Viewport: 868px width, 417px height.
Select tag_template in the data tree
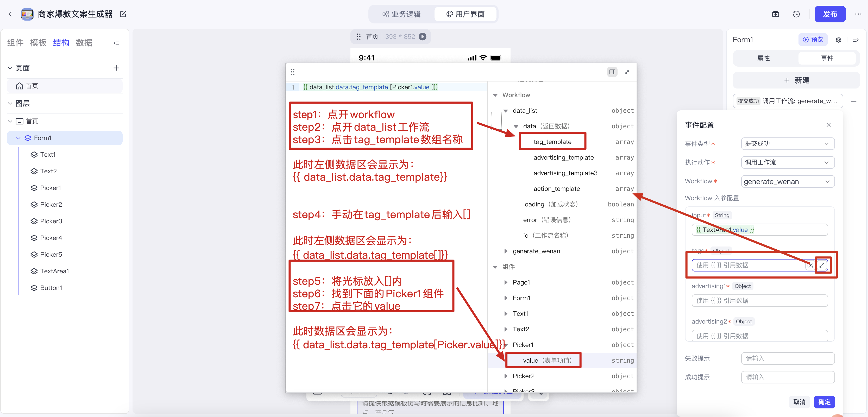point(552,142)
